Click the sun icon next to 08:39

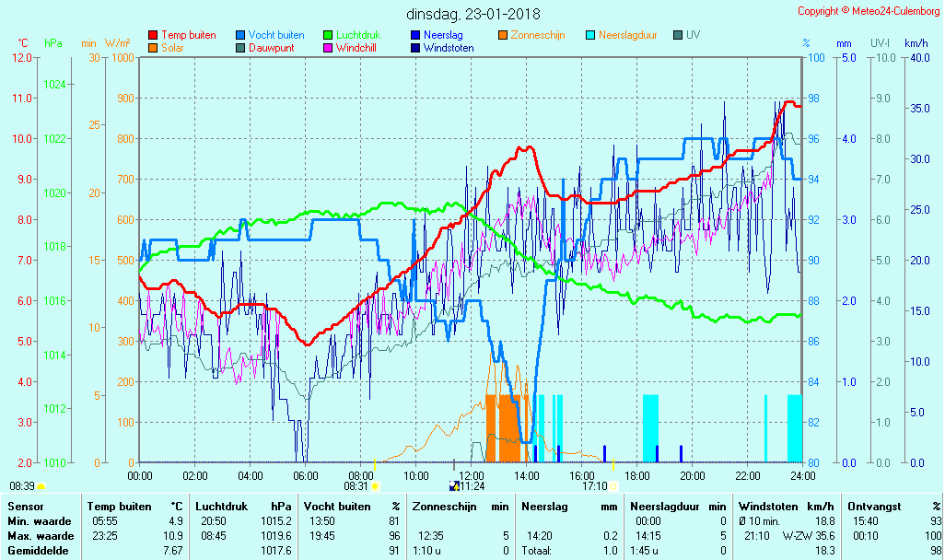(41, 486)
